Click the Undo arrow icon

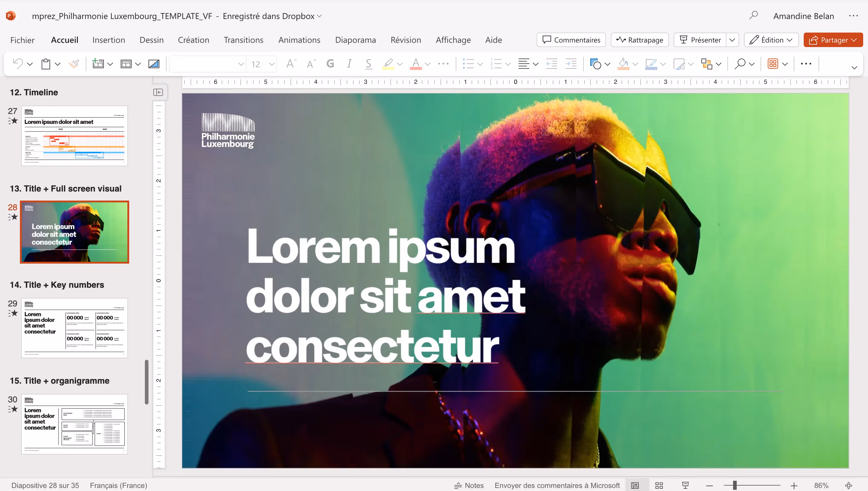pos(18,64)
